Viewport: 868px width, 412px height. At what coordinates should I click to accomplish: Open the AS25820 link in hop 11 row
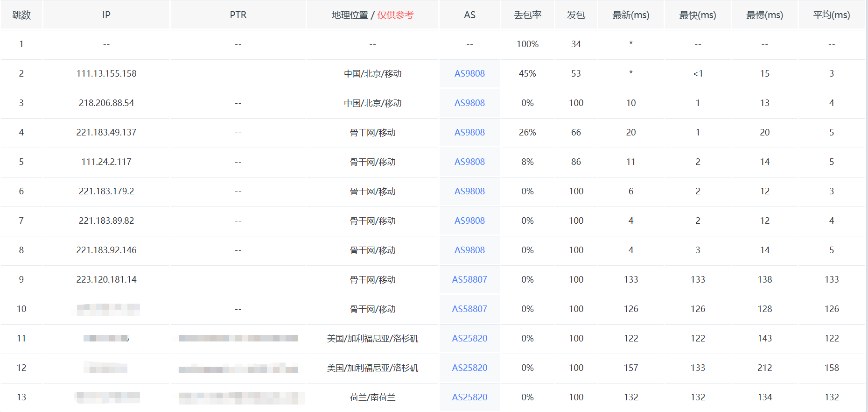point(469,338)
